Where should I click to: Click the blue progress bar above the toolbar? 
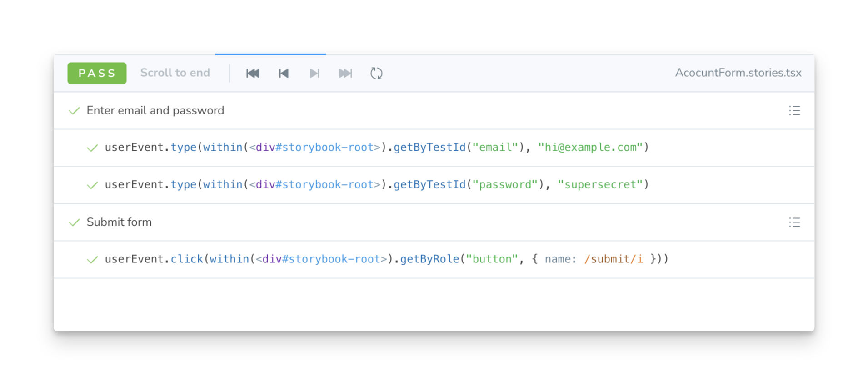click(x=270, y=54)
